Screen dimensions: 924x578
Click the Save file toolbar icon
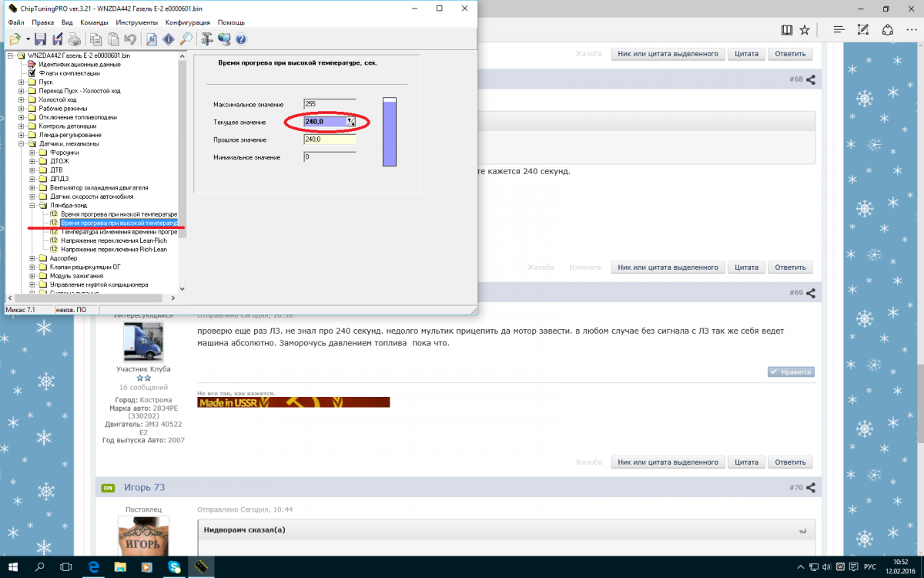pos(41,39)
